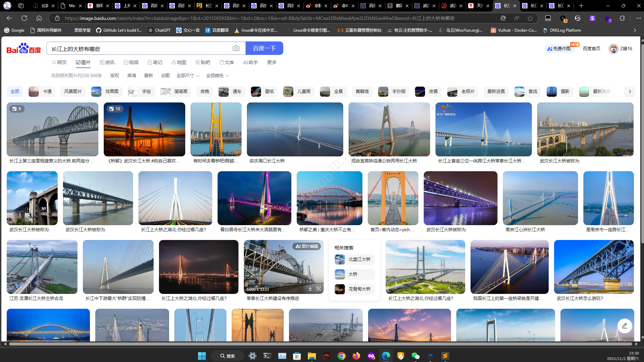Refresh the page with the reload icon
Viewport: 644px width, 362px height.
pos(24,18)
